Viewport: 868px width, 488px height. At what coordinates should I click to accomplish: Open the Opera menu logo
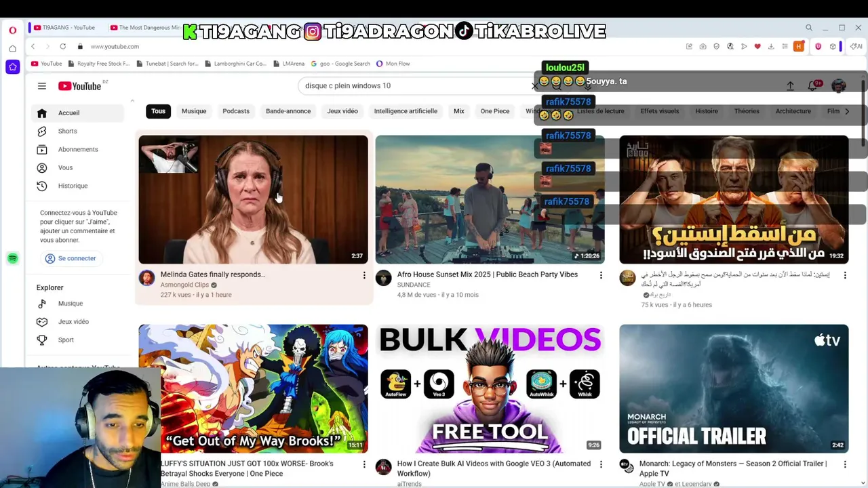pyautogui.click(x=12, y=30)
